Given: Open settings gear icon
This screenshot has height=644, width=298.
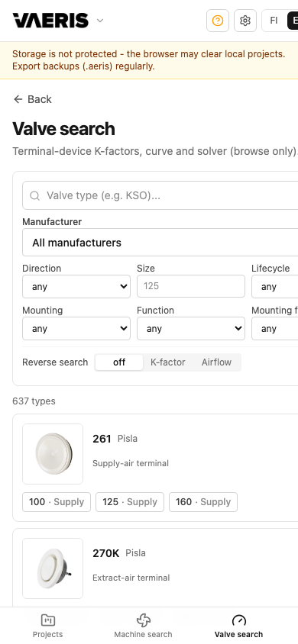Looking at the screenshot, I should pyautogui.click(x=245, y=21).
